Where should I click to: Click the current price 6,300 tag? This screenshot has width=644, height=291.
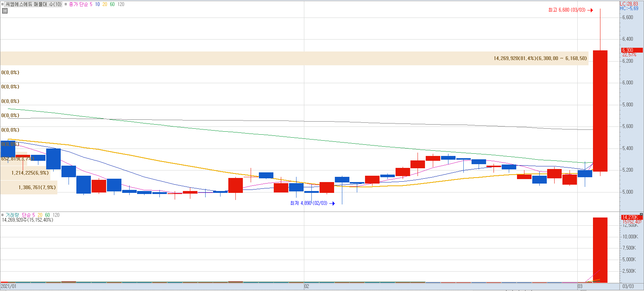[632, 50]
